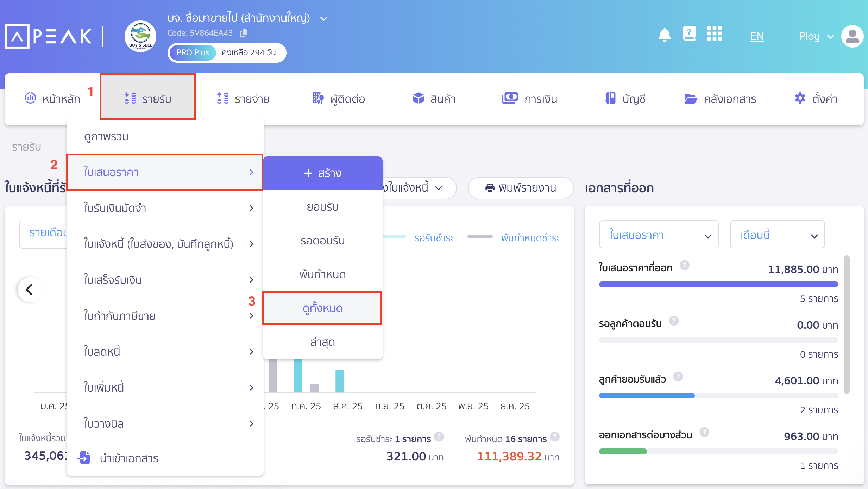The height and width of the screenshot is (489, 868).
Task: Open the notifications bell
Action: (665, 35)
